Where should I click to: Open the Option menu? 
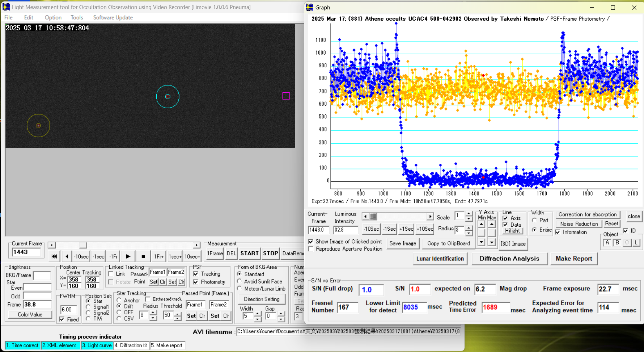pyautogui.click(x=53, y=17)
